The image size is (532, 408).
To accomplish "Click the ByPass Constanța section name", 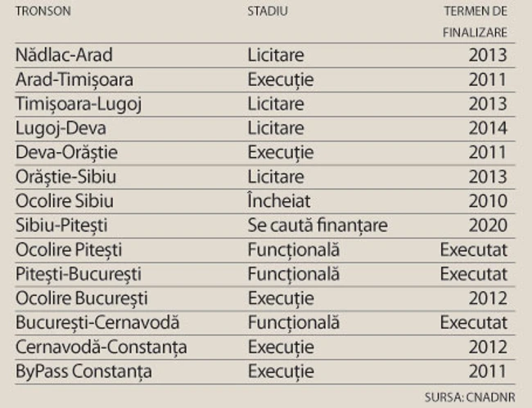I will (83, 371).
